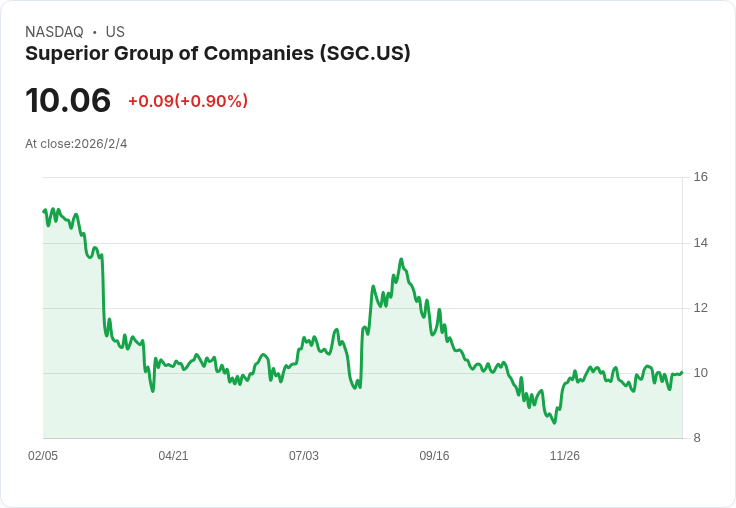The image size is (736, 508).
Task: Click the 09/16 date axis label
Action: pos(434,455)
